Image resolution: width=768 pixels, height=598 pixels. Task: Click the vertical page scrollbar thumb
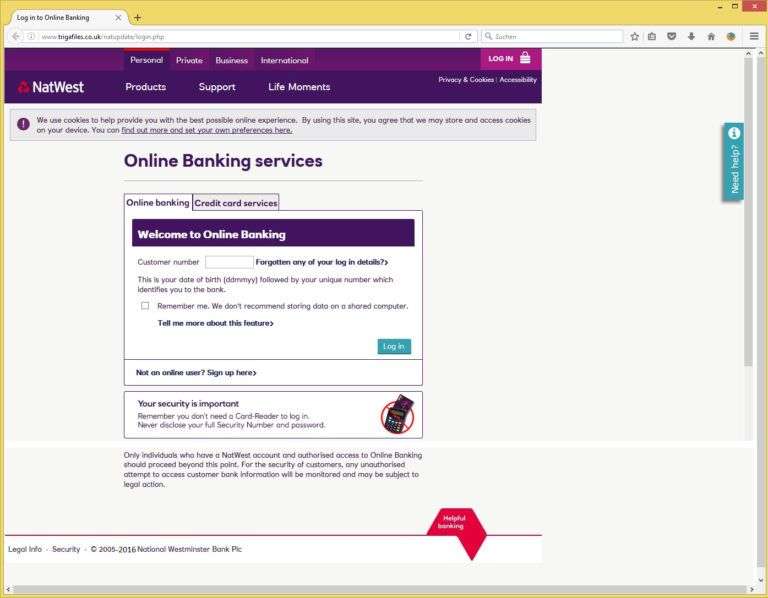click(748, 212)
